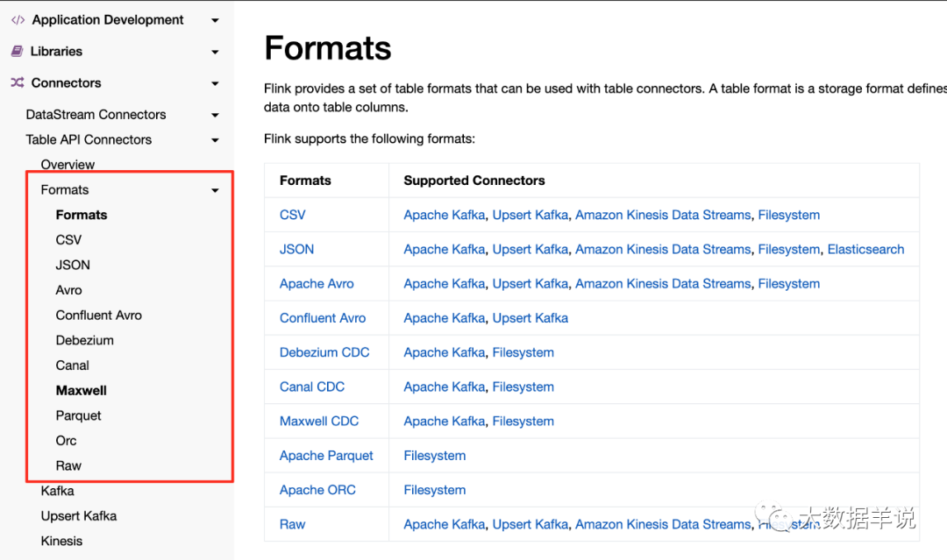Open Kafka connector in sidebar
The image size is (947, 560).
[57, 491]
